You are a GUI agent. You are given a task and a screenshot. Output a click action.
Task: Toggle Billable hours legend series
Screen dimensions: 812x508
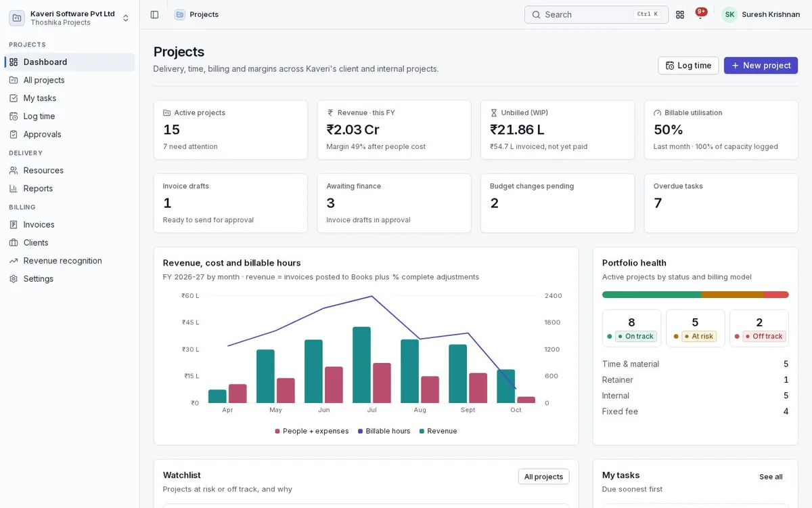tap(384, 431)
